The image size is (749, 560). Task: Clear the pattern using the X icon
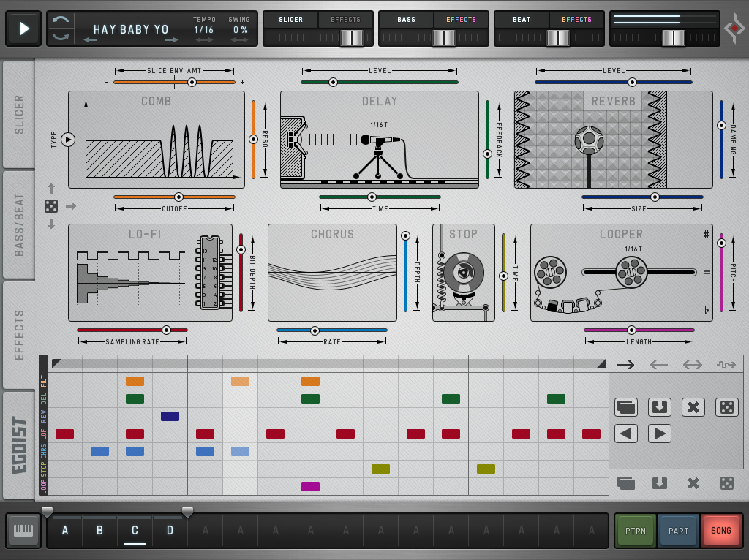point(693,407)
